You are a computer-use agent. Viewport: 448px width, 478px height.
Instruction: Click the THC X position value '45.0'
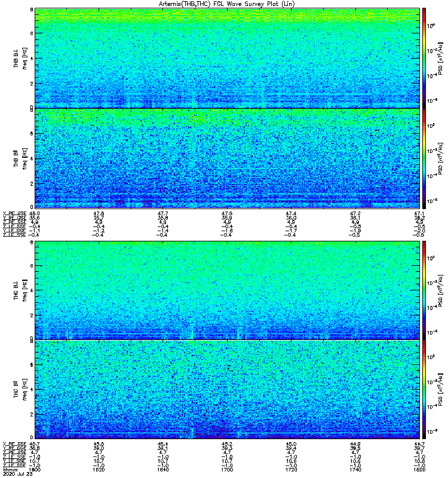(x=291, y=444)
